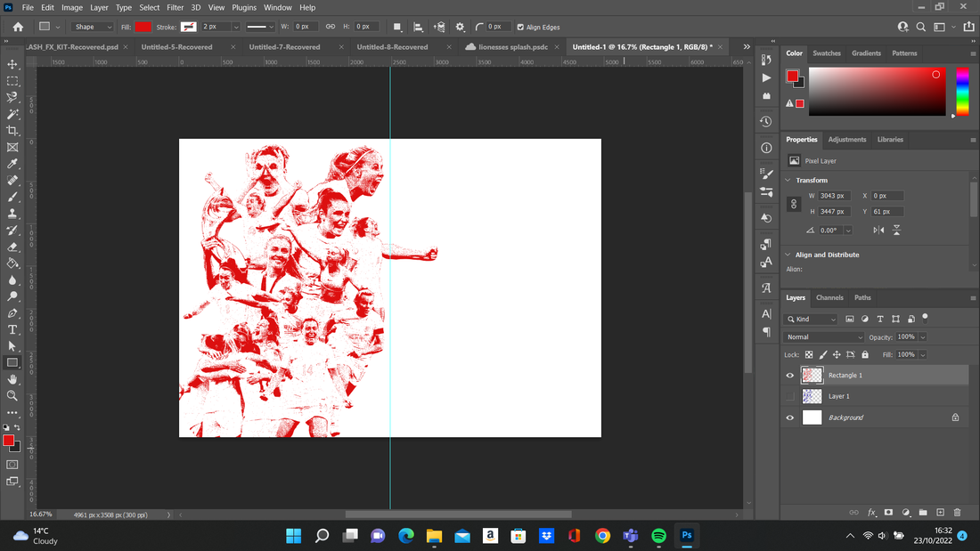The height and width of the screenshot is (551, 980).
Task: Select the Pen tool
Action: point(12,313)
